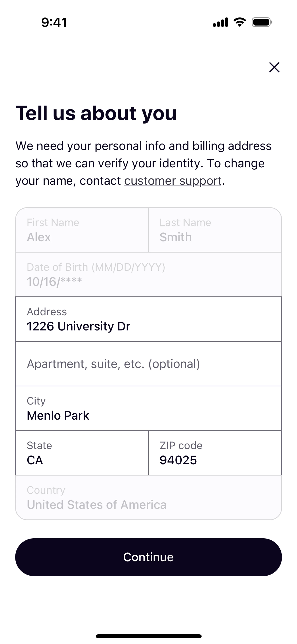The height and width of the screenshot is (644, 297).
Task: Edit the Address field with 1226 University Dr
Action: point(148,319)
